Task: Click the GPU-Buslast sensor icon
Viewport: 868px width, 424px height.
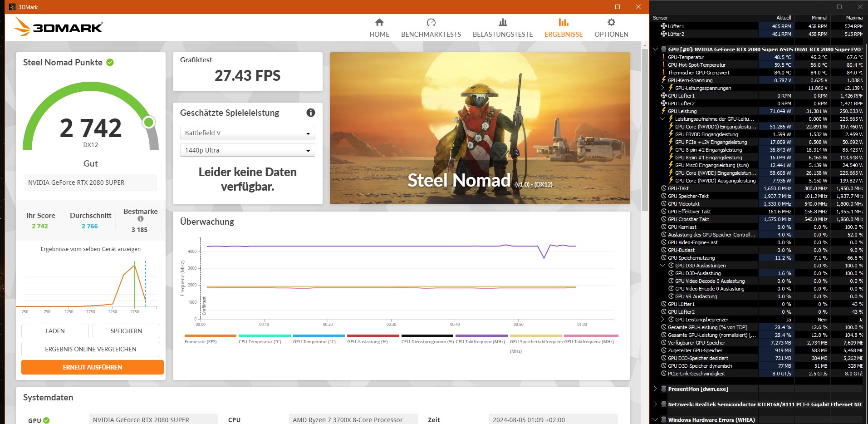Action: (663, 250)
